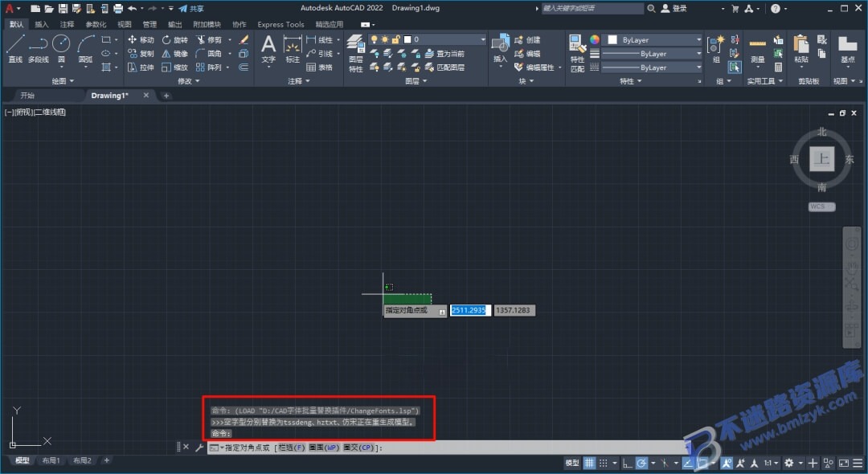
Task: Select the Circle (圆) tool
Action: (x=61, y=48)
